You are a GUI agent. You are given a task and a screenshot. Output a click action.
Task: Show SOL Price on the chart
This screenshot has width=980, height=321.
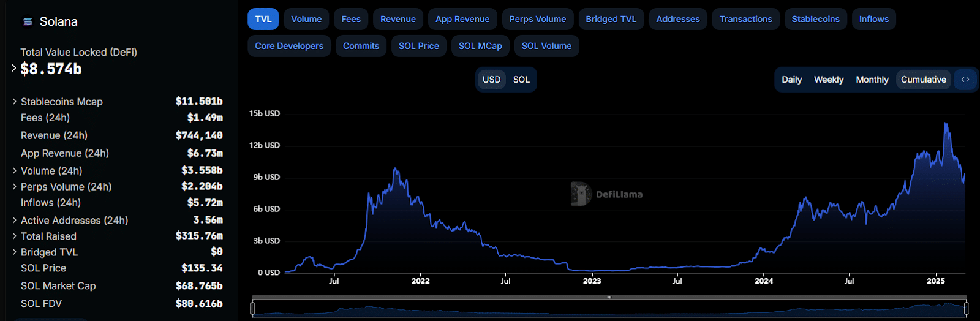419,46
